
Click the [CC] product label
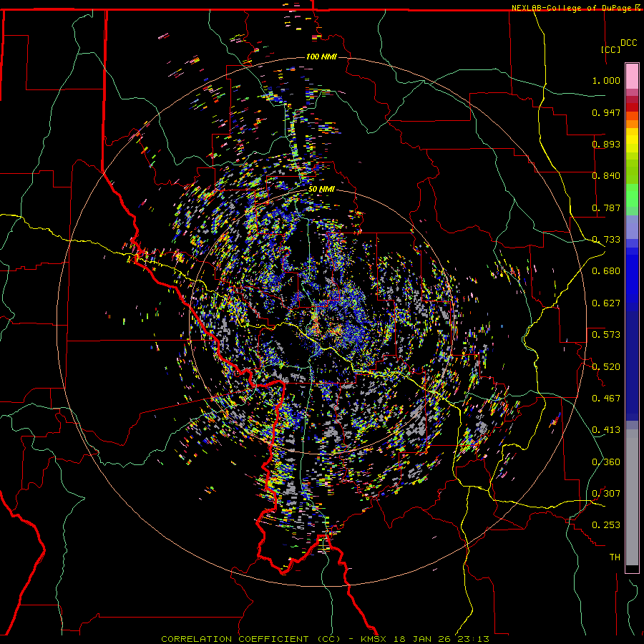pyautogui.click(x=610, y=49)
